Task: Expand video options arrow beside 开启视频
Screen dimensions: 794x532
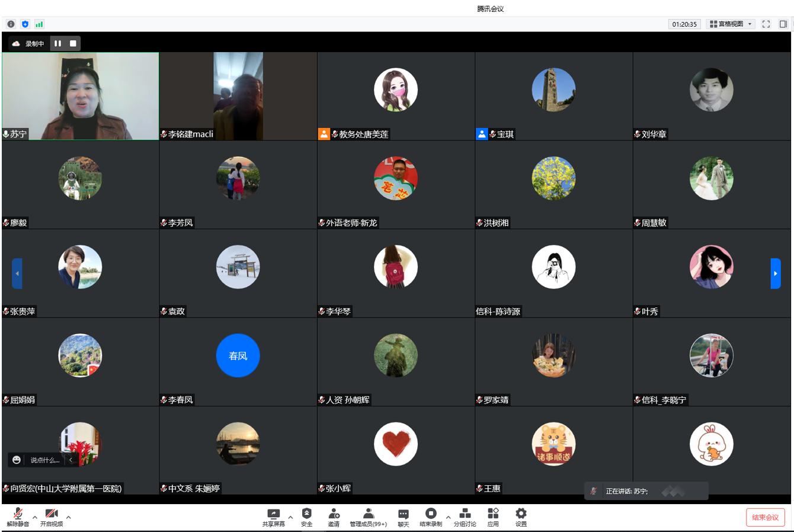Action: point(69,517)
